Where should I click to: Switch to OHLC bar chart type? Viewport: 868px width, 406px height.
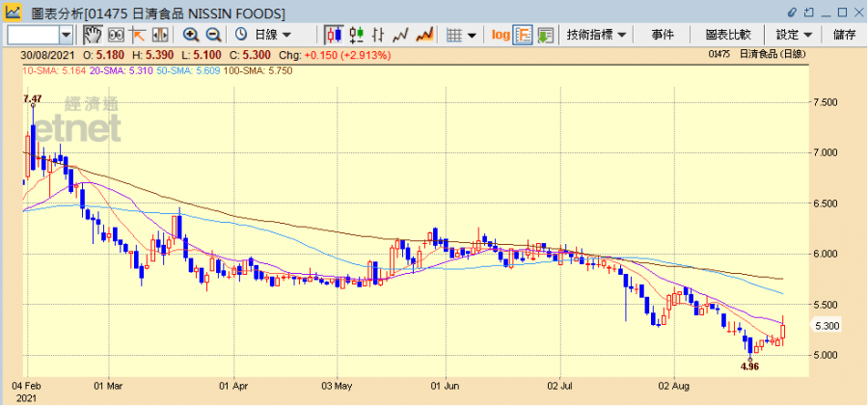click(x=357, y=35)
